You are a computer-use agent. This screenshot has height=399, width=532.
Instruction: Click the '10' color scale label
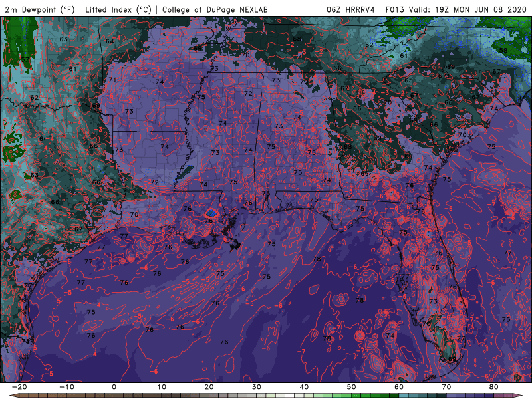click(162, 387)
